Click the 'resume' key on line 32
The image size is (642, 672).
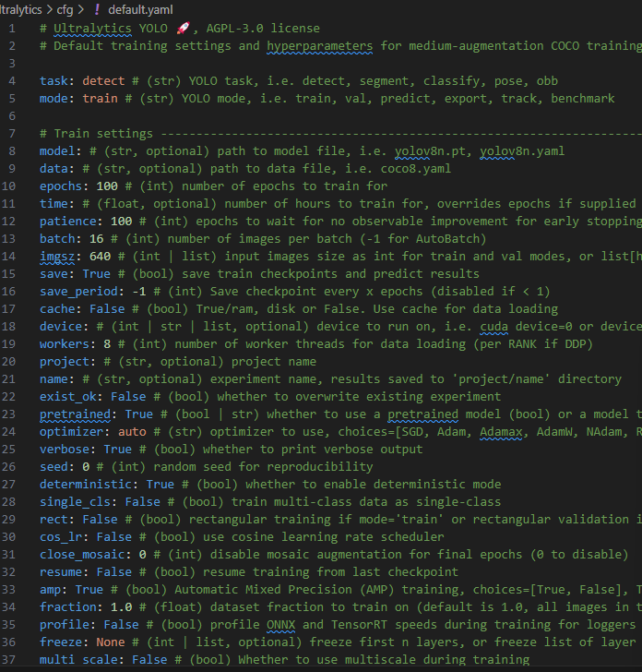coord(60,573)
